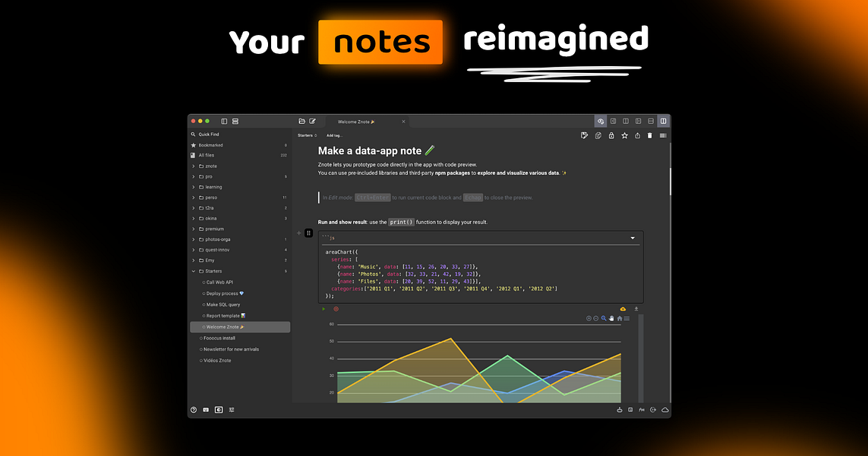The height and width of the screenshot is (456, 868).
Task: Expand the znote folder
Action: [194, 166]
